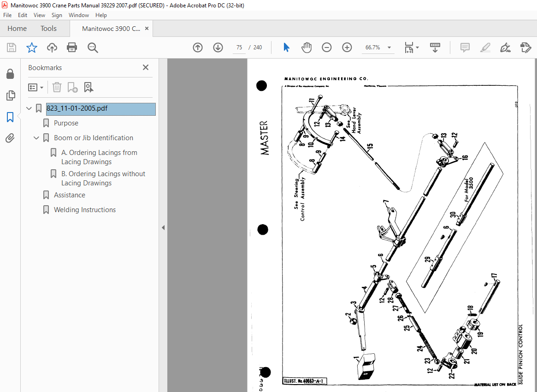Choose the Selection arrow tool
Viewport: 537px width, 392px height.
point(286,48)
